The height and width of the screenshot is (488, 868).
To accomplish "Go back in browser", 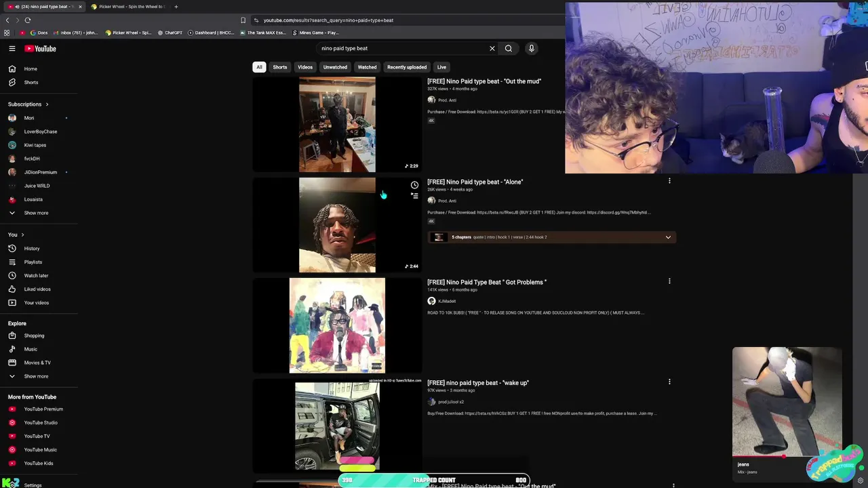I will tap(7, 20).
